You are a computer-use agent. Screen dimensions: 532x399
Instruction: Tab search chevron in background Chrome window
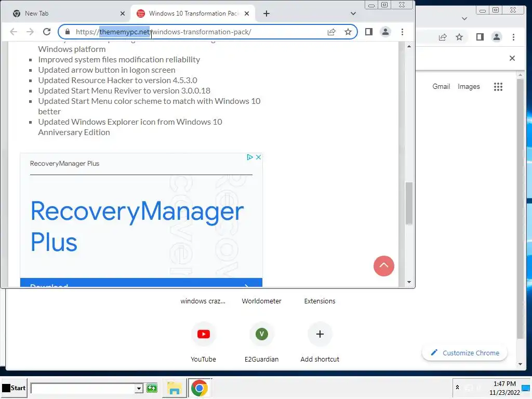pyautogui.click(x=464, y=19)
